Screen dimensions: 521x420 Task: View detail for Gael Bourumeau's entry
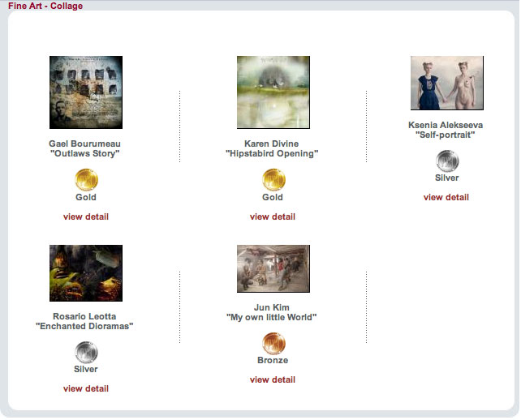(x=86, y=216)
